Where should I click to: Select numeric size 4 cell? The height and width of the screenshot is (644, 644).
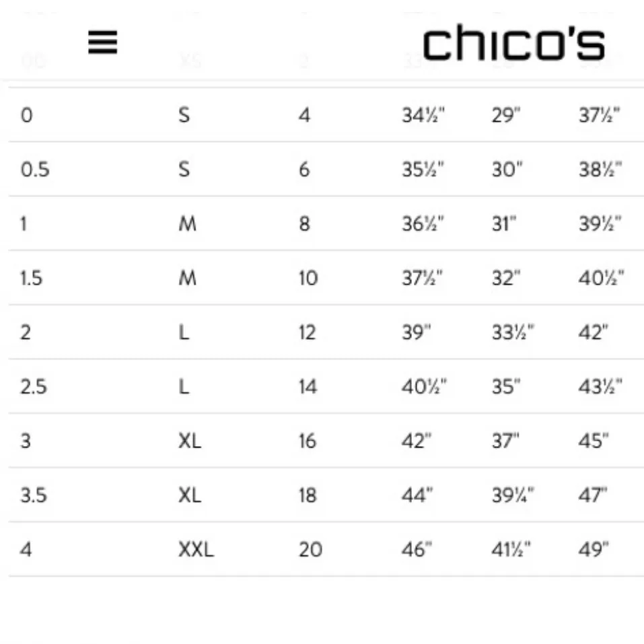tap(304, 115)
